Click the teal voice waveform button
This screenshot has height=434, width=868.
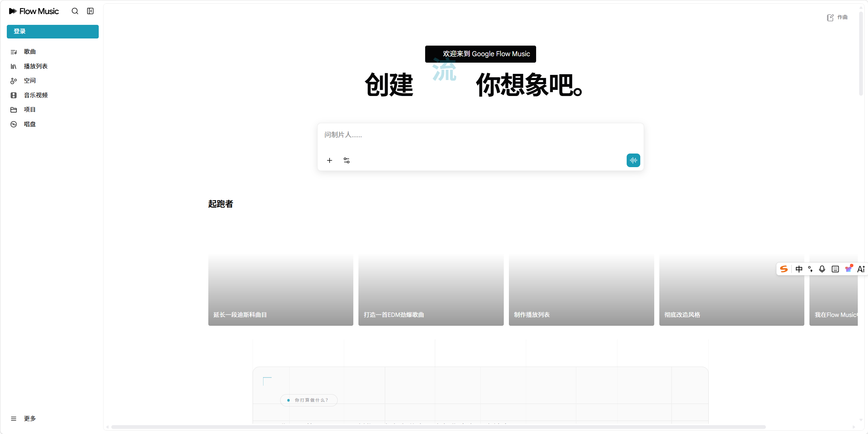tap(633, 160)
